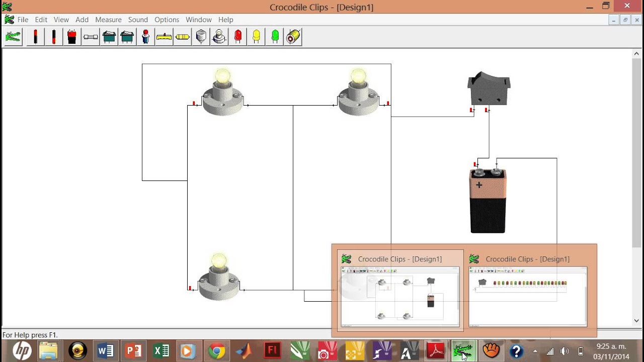
Task: Add the first rocker switch from toolbar
Action: click(109, 37)
